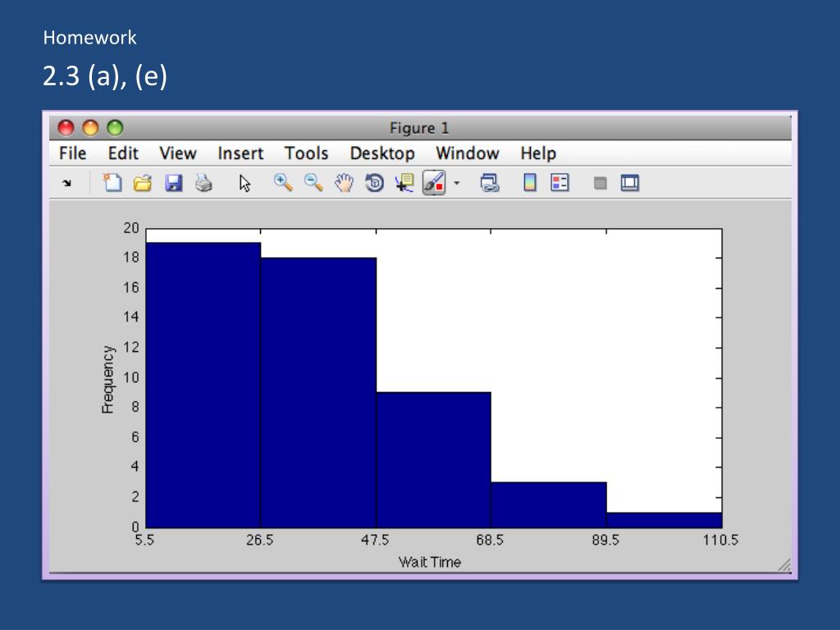Enable the Rotate 3D tool

(374, 183)
